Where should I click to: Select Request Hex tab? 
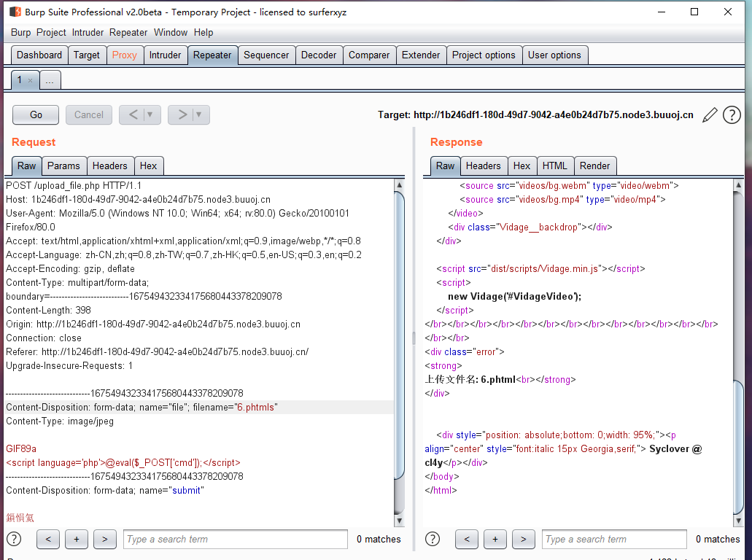pyautogui.click(x=148, y=166)
